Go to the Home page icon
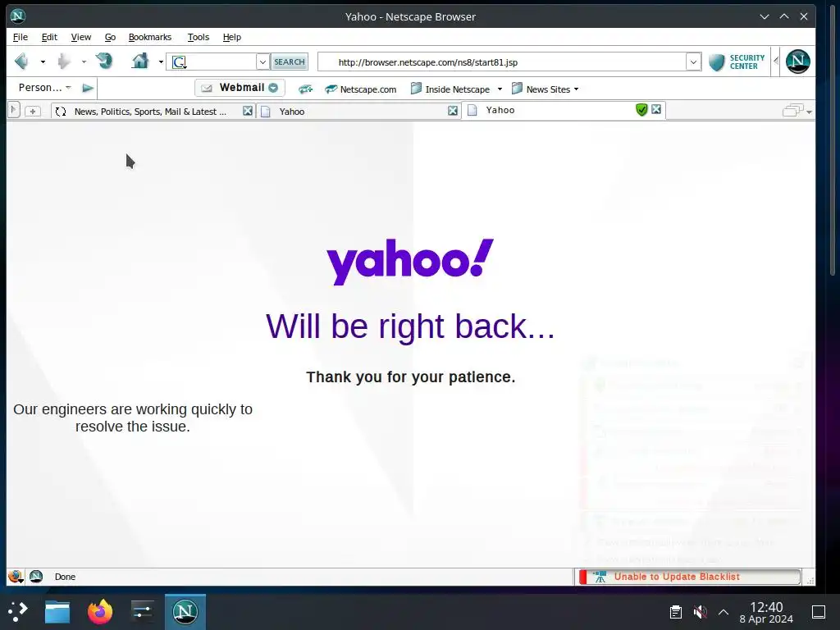Viewport: 840px width, 630px height. pos(140,61)
